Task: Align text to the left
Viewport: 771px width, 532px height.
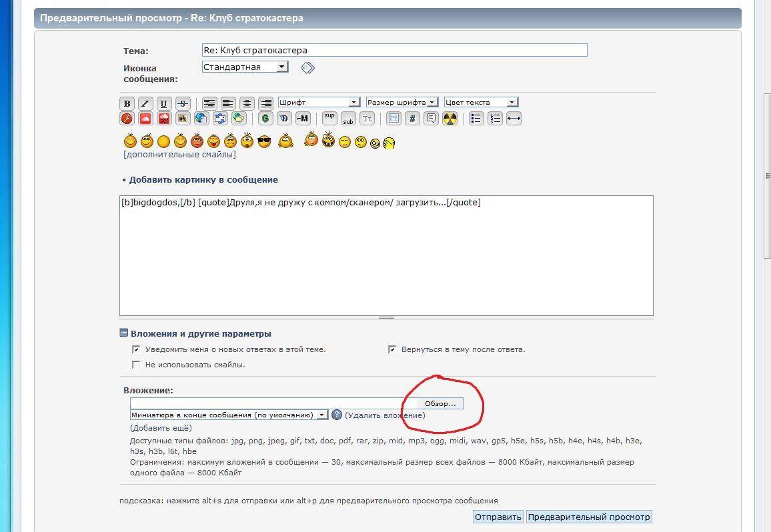Action: [x=227, y=103]
